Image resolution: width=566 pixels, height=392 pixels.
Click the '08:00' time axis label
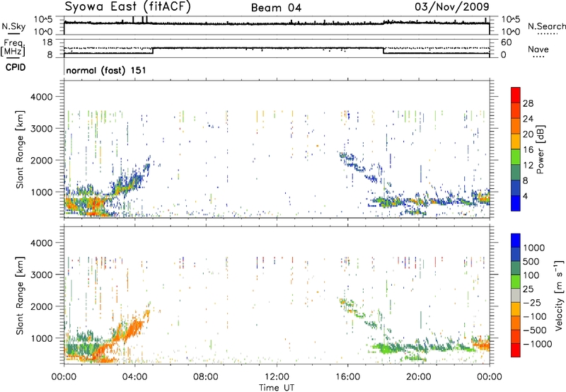pos(206,377)
